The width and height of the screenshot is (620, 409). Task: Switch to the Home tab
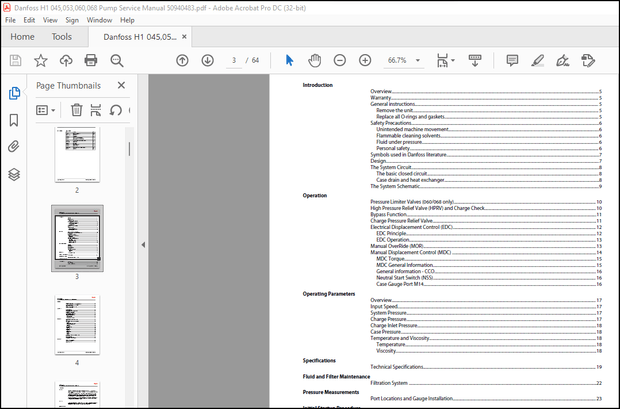pos(22,37)
